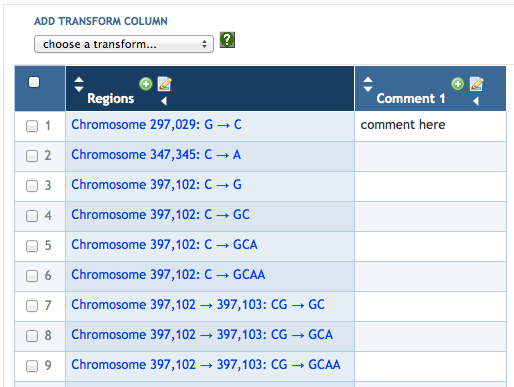The width and height of the screenshot is (514, 387).
Task: Check the checkbox for row 5
Action: [x=32, y=246]
